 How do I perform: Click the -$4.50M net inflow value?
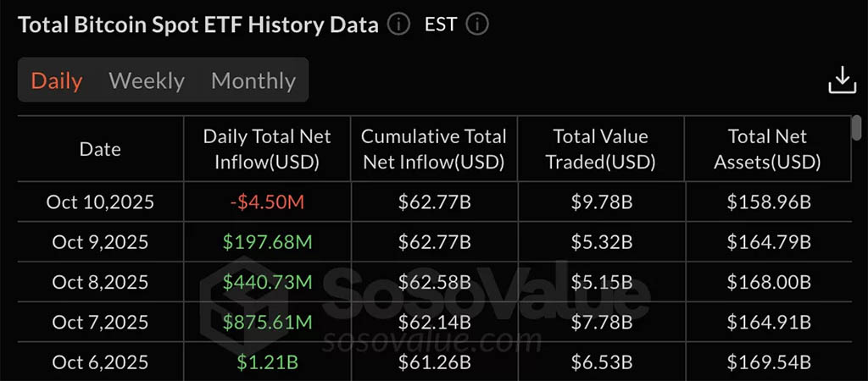pyautogui.click(x=267, y=202)
